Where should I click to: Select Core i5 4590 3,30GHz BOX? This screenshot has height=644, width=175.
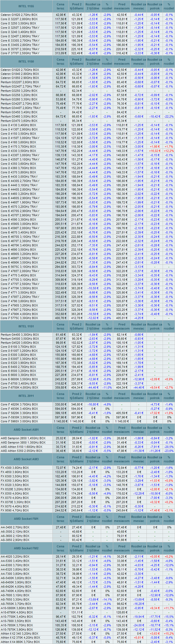(18, 219)
